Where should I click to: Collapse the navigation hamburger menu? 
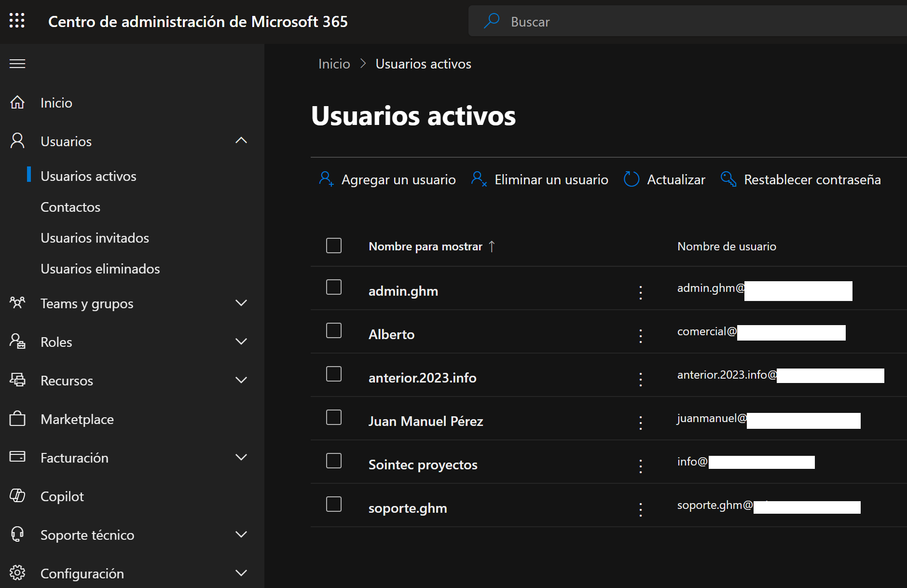(x=17, y=64)
